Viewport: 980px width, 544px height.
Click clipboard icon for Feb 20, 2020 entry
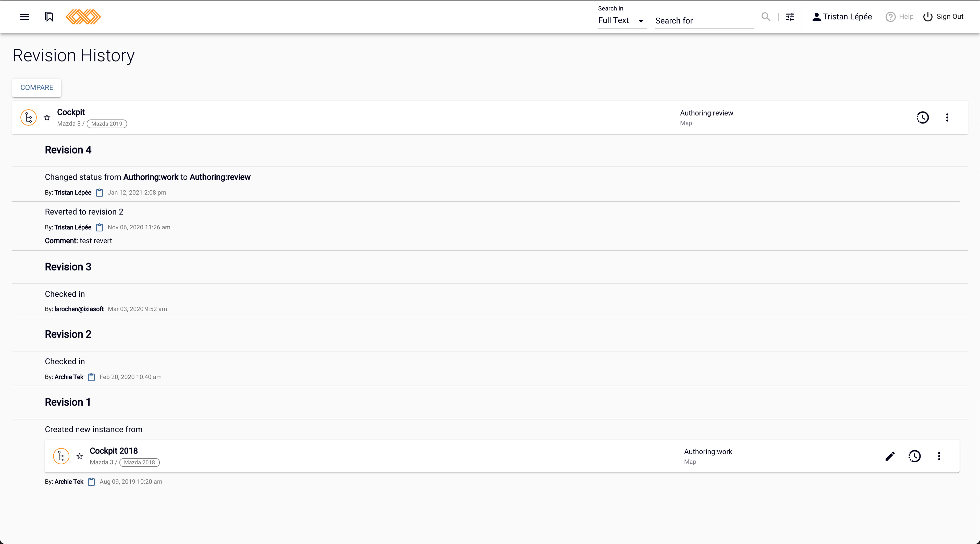[92, 377]
